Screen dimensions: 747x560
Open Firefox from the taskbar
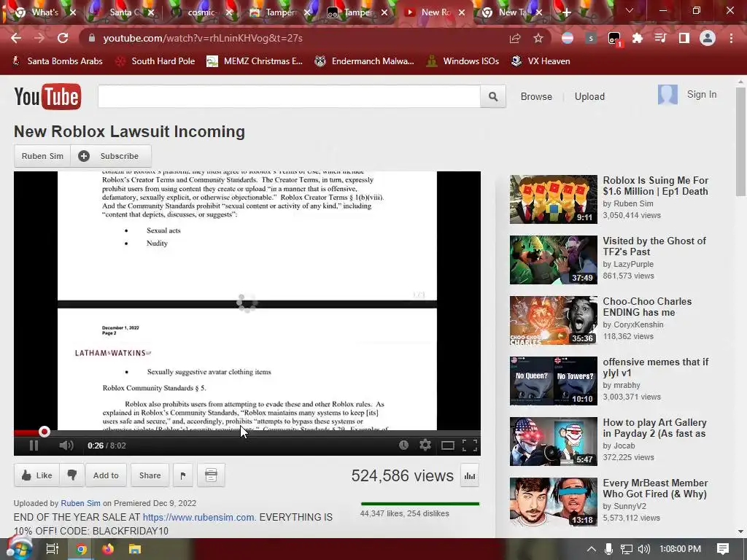[x=108, y=549]
